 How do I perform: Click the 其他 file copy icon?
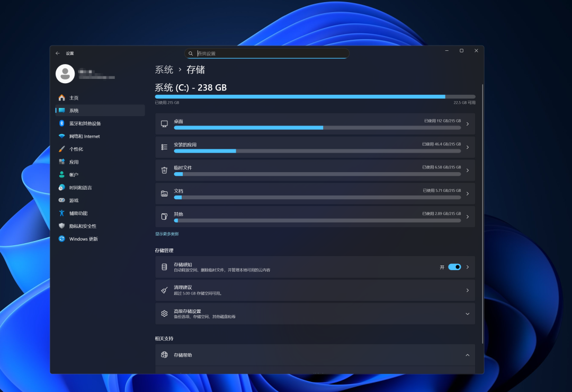click(165, 217)
